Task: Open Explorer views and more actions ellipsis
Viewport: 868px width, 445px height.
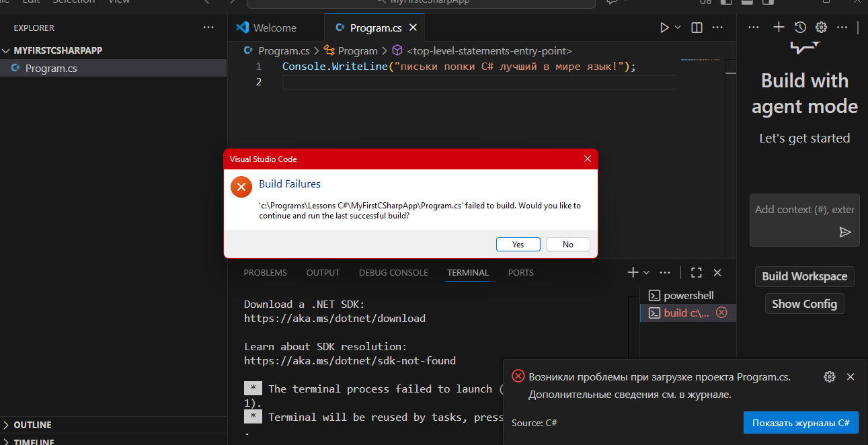Action: pos(208,28)
